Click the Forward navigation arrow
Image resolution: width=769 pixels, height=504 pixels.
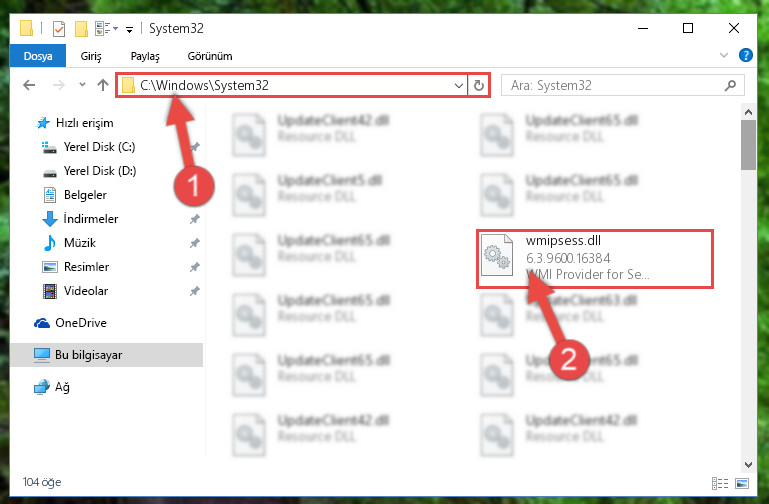pyautogui.click(x=58, y=85)
